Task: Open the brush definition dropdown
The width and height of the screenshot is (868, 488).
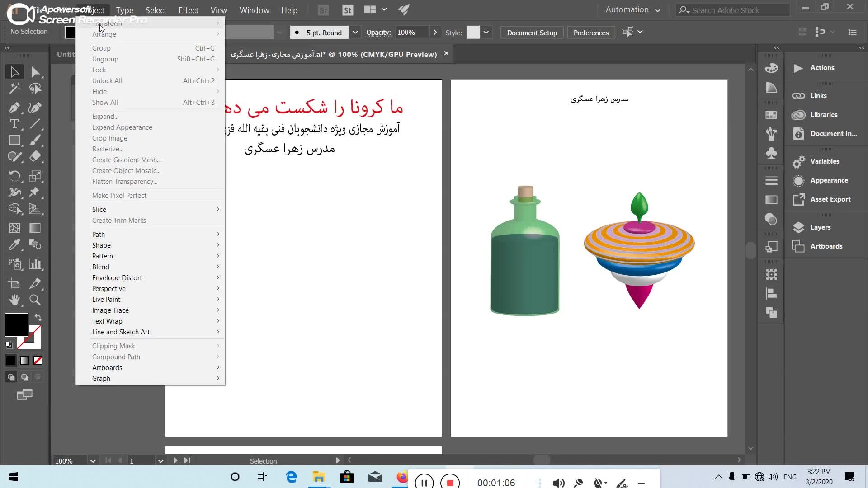Action: click(355, 33)
